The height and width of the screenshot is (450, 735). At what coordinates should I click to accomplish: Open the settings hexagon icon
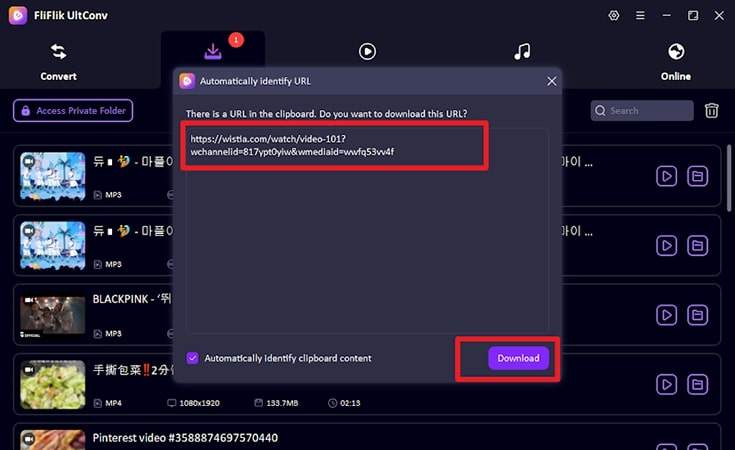(614, 15)
